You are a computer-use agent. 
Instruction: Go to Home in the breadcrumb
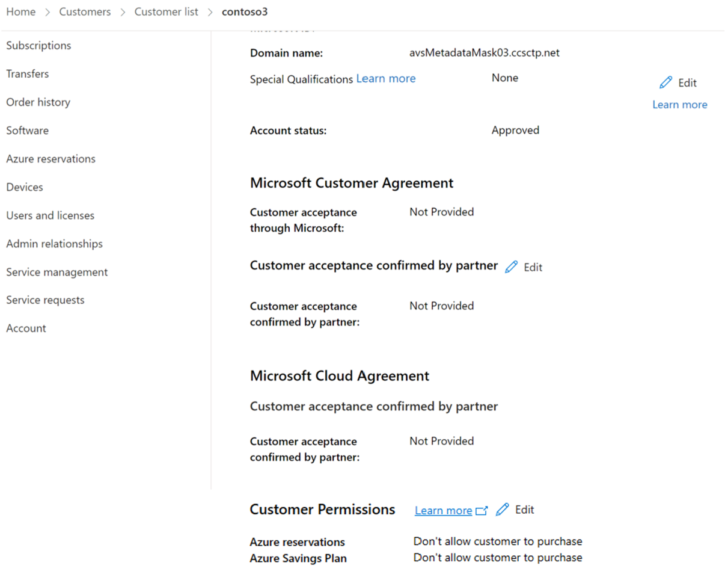click(21, 12)
